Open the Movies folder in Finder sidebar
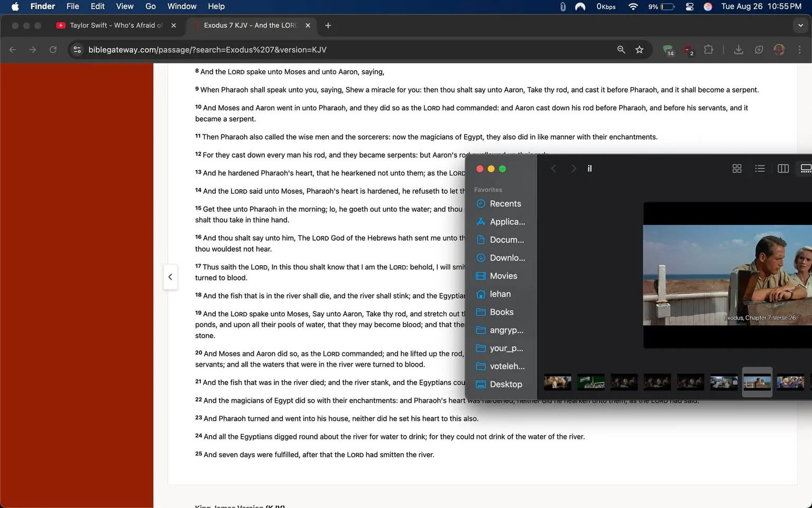This screenshot has height=508, width=812. 503,276
